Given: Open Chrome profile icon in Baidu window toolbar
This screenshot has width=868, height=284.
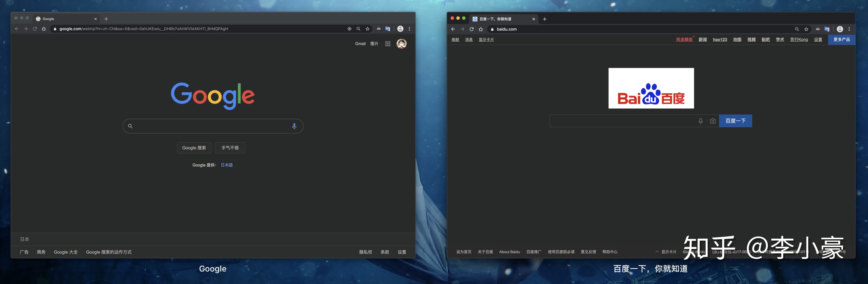Looking at the screenshot, I should [x=840, y=29].
